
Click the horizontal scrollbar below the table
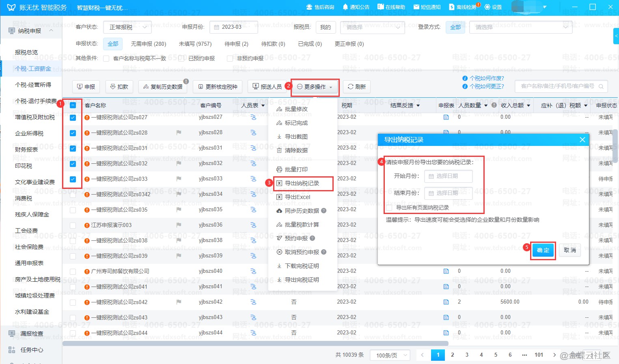point(255,343)
